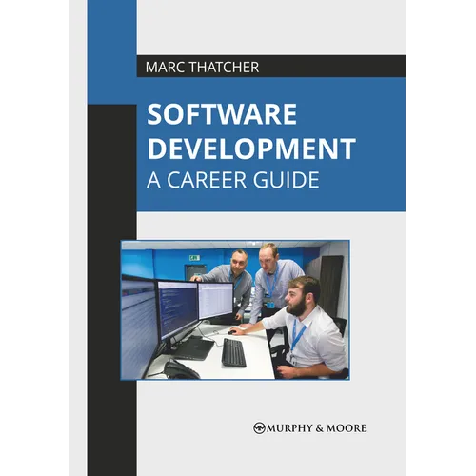Click the MURPHY & MOORE publisher name
Screen dimensions: 476x476
click(x=316, y=428)
